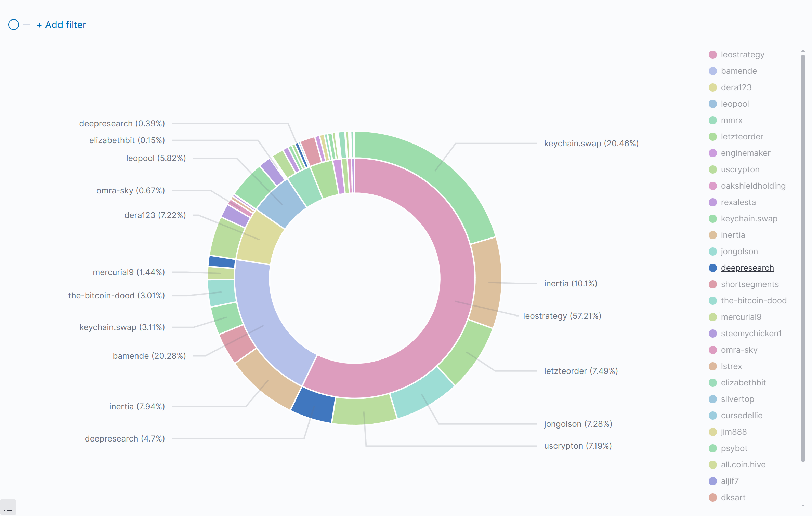Click the dera123 yellow legend dot
The width and height of the screenshot is (812, 516).
coord(713,87)
